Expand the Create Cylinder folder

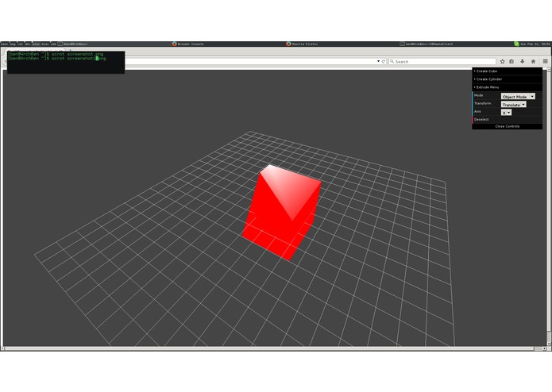click(507, 79)
